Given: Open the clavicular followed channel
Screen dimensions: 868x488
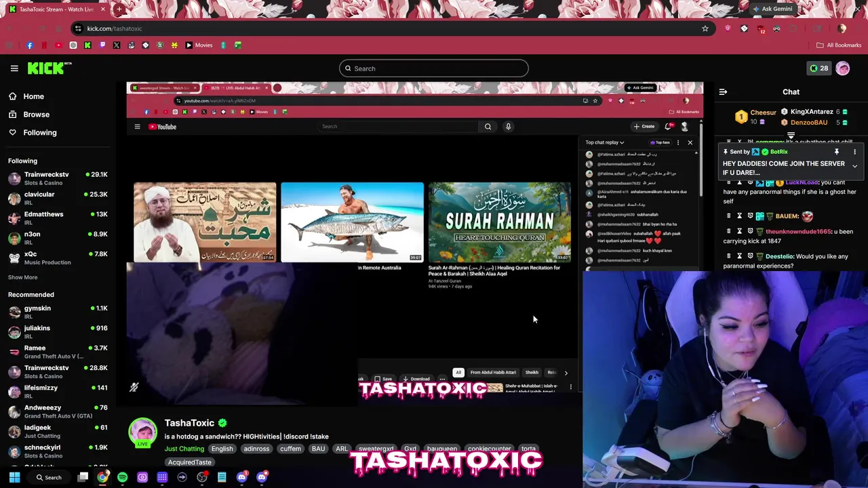Looking at the screenshot, I should tap(58, 198).
